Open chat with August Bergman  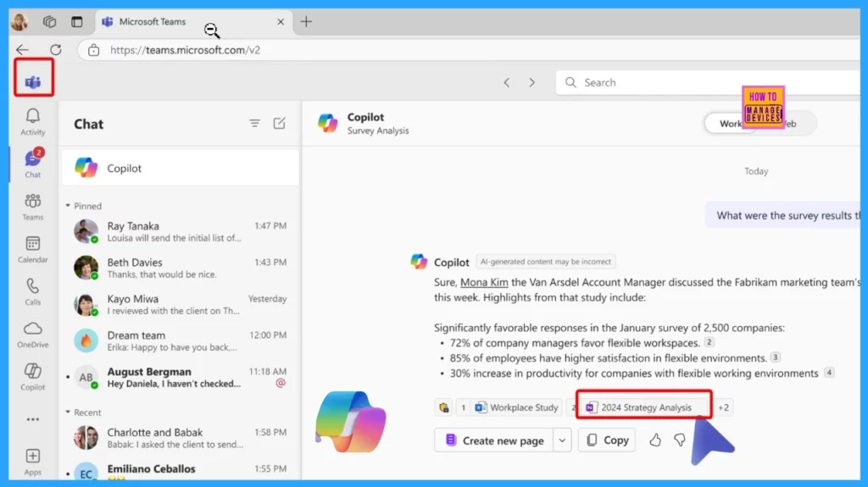point(181,378)
